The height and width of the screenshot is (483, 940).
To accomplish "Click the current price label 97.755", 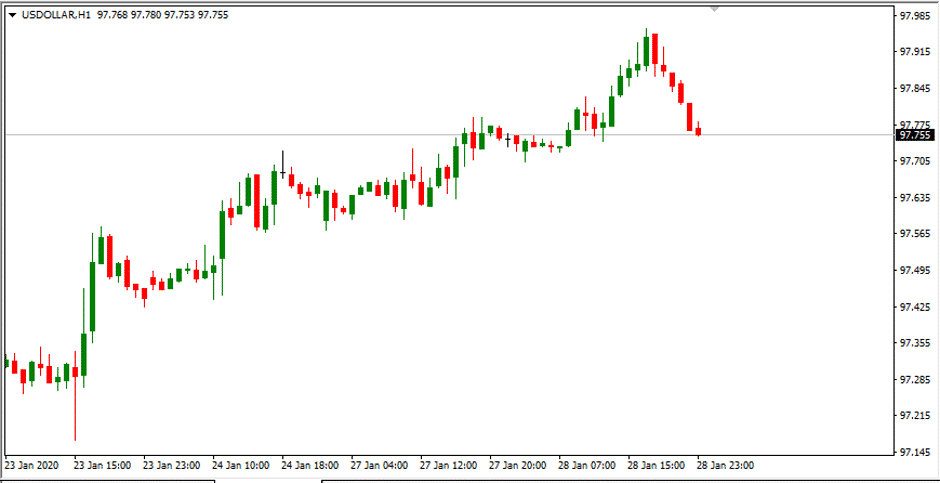I will tap(915, 135).
